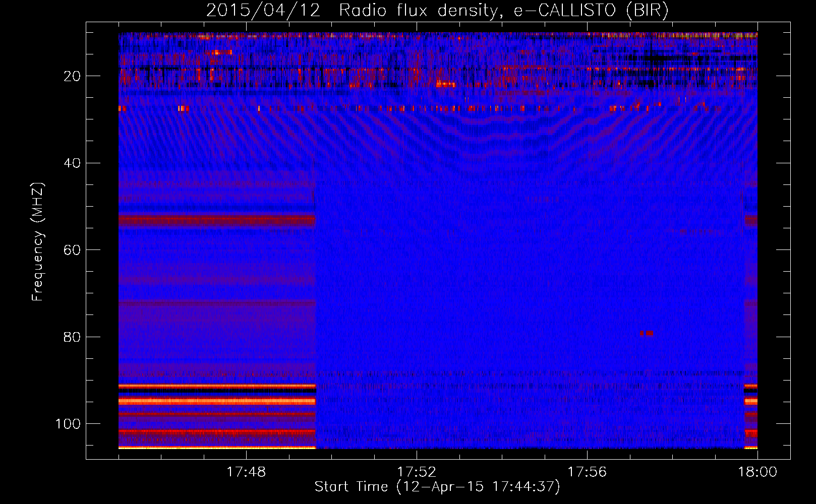The height and width of the screenshot is (504, 816).
Task: Click the short bright 95 MHz band at right edge
Action: (x=751, y=402)
